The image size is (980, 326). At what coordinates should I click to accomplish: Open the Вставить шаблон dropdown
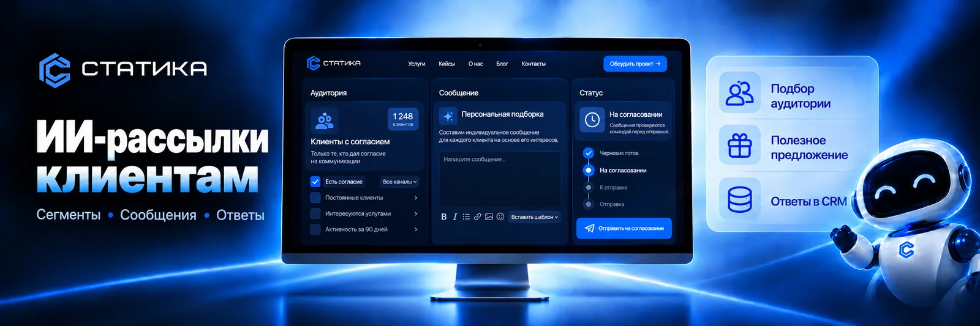coord(535,217)
